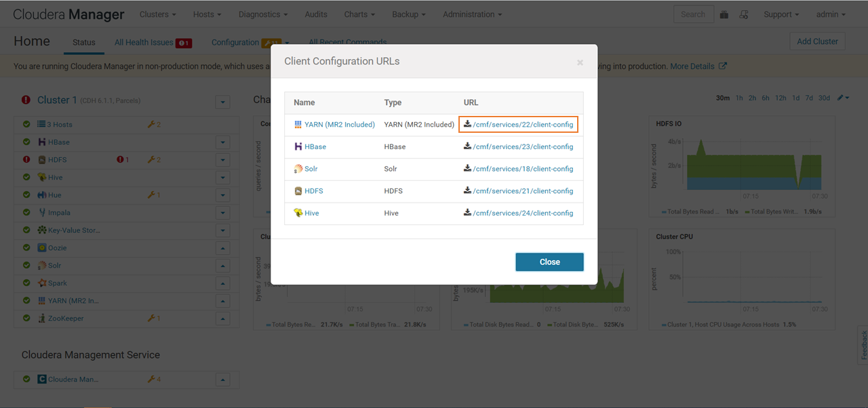868x408 pixels.
Task: Go to the Audits page
Action: pos(315,14)
